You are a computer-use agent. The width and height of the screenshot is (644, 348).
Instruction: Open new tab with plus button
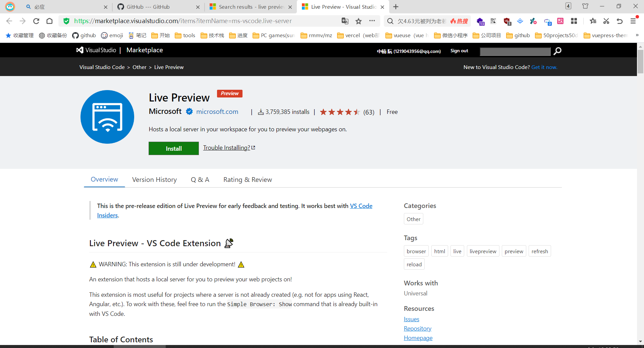(396, 7)
